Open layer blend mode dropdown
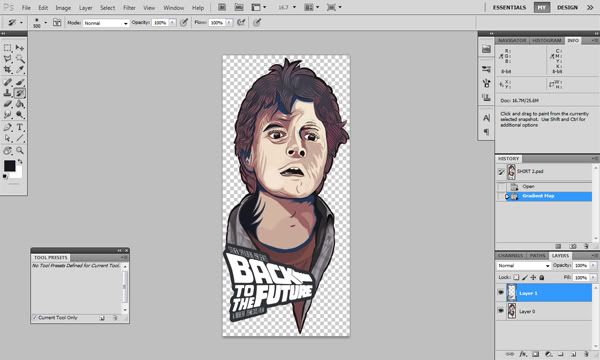 [523, 266]
